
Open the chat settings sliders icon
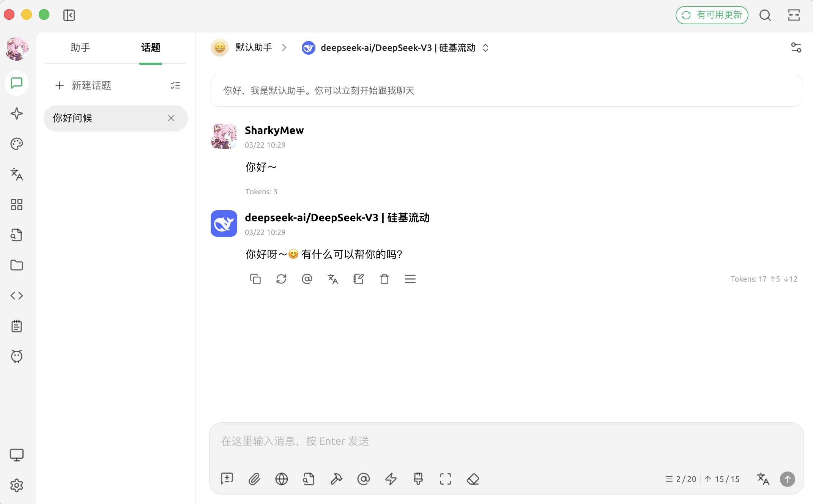point(796,48)
